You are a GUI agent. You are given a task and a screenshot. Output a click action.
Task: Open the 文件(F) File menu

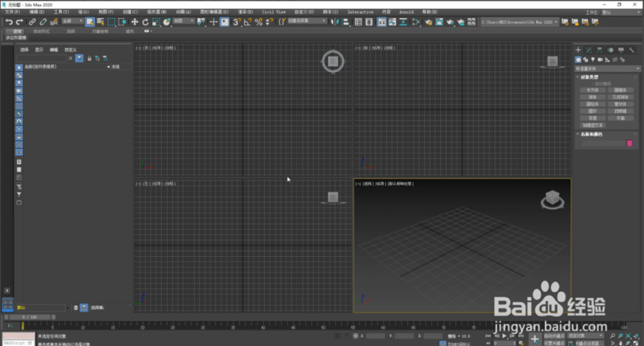[12, 12]
